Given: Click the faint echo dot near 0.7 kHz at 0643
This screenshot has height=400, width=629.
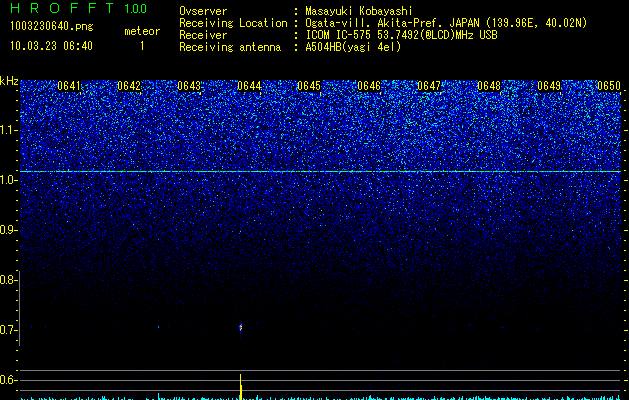Looking at the screenshot, I should point(158,327).
